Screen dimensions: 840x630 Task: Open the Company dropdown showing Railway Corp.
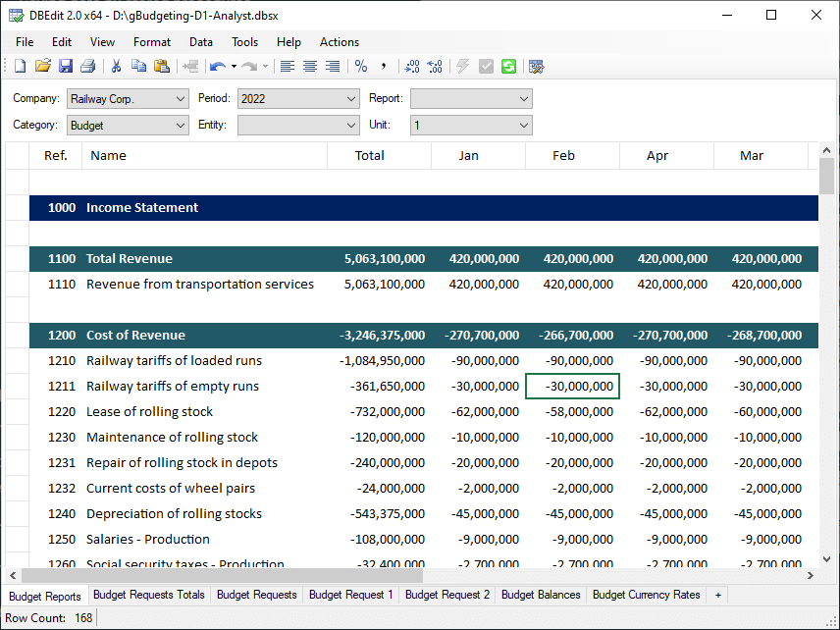128,98
